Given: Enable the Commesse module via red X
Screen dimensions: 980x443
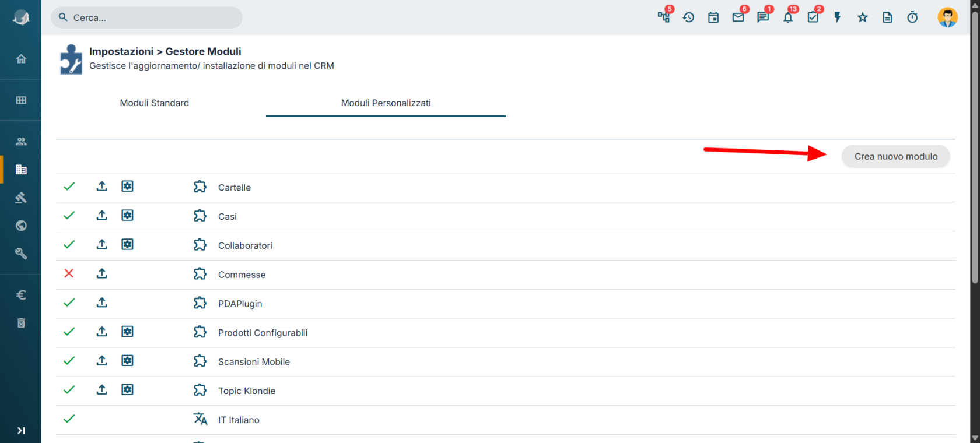Looking at the screenshot, I should click(x=69, y=273).
